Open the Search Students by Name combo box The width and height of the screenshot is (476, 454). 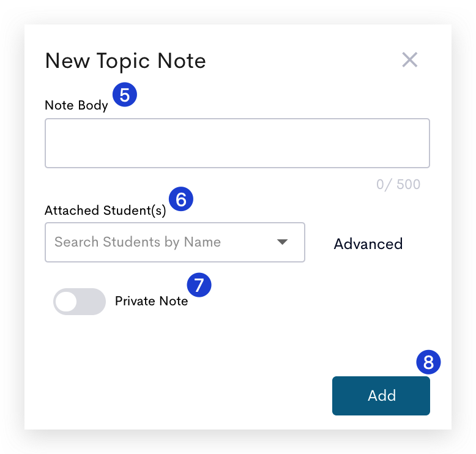pos(175,242)
